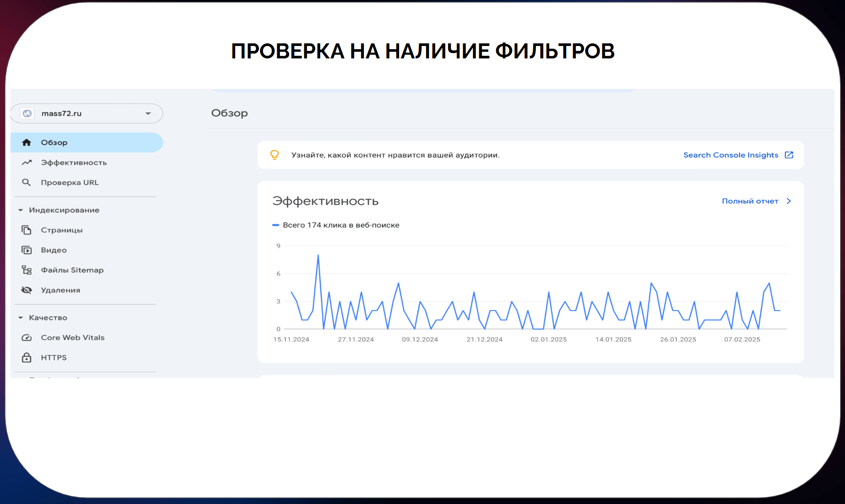
Task: Collapse the Качество section
Action: (20, 318)
